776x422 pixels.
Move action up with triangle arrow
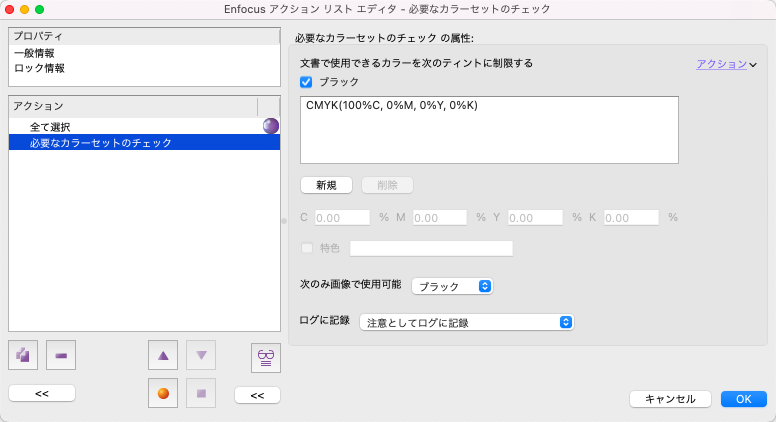[163, 355]
